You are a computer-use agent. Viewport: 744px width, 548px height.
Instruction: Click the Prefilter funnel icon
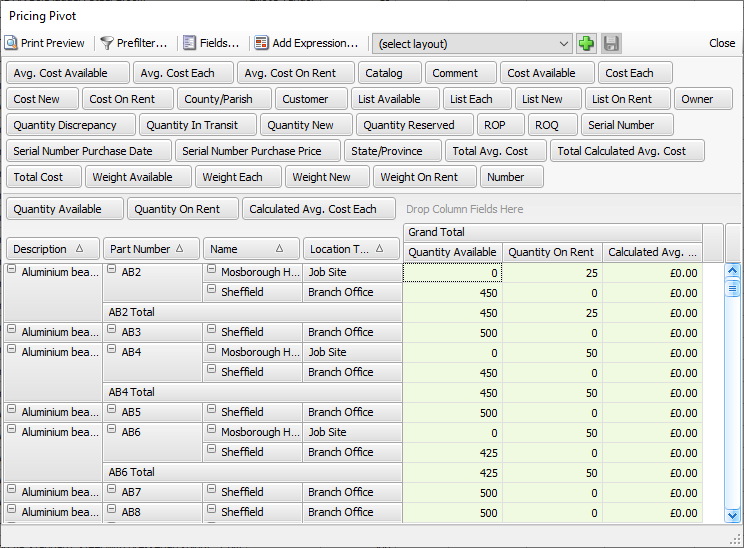(x=107, y=43)
